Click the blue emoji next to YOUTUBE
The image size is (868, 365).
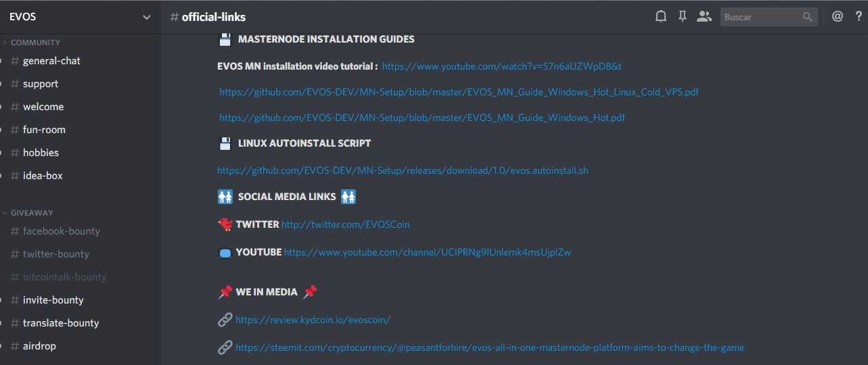tap(225, 253)
